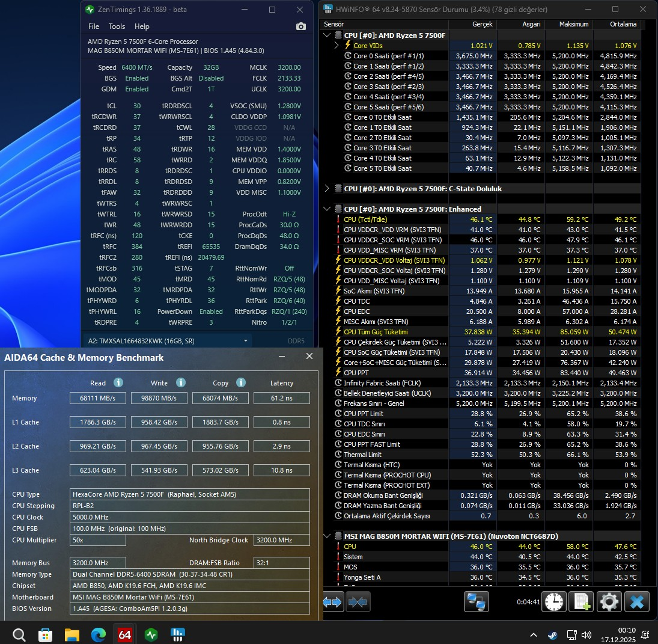Open the memory module A2 dropdown in ZenTimings
The height and width of the screenshot is (644, 658).
tap(168, 341)
